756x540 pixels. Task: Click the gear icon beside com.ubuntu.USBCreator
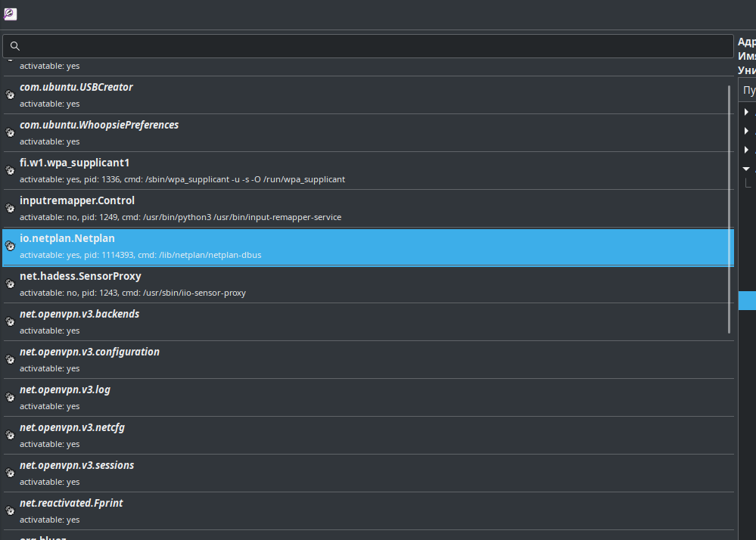(10, 95)
